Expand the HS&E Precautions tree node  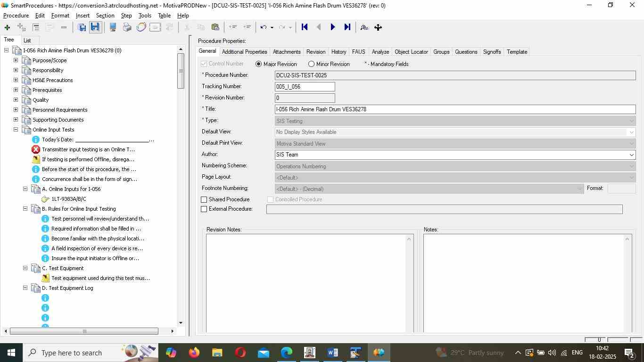(16, 80)
